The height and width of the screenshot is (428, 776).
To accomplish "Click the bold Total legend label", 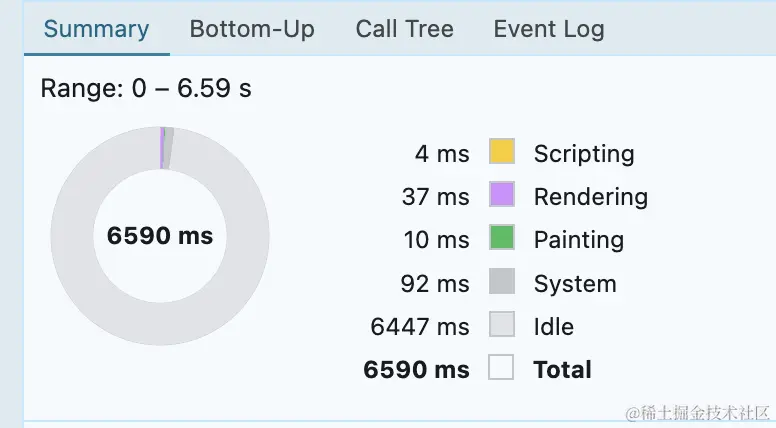I will (563, 369).
